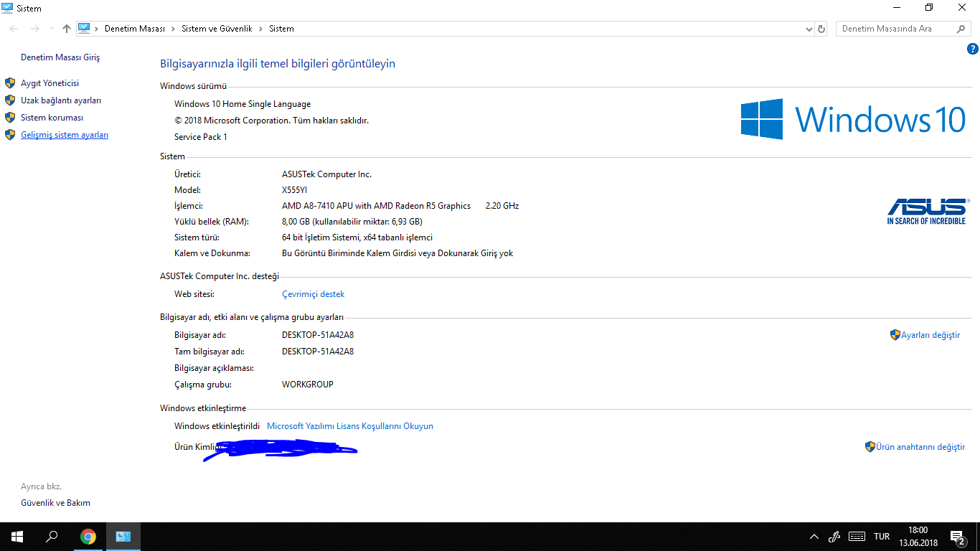Click the text WORKGROUP
This screenshot has height=551, width=980.
(x=308, y=385)
